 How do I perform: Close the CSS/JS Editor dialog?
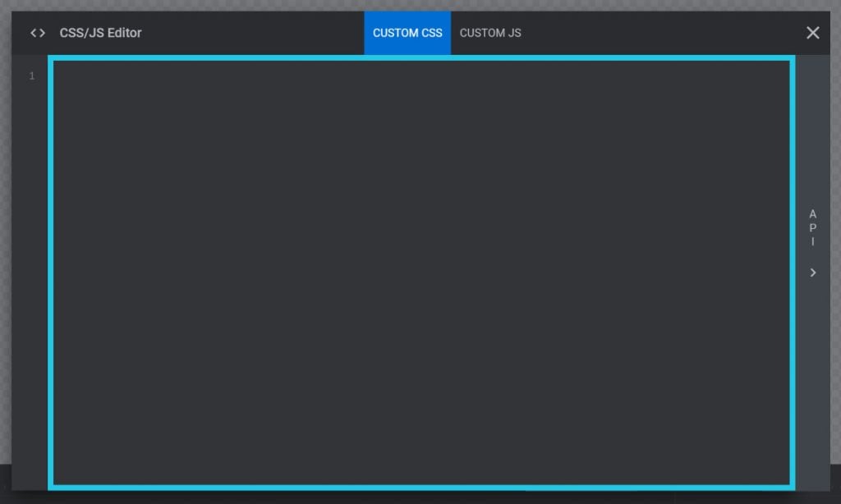[x=812, y=33]
